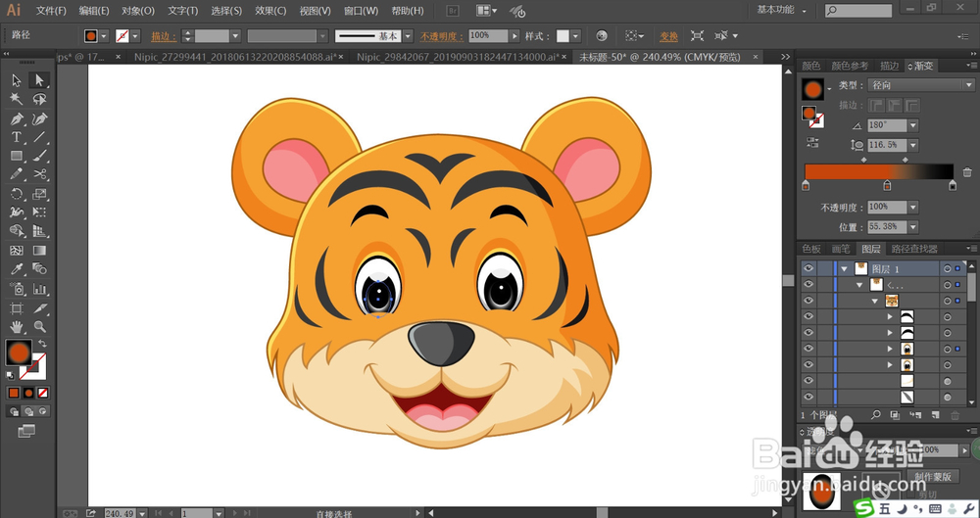
Task: Click the middle gradient color stop
Action: point(887,185)
